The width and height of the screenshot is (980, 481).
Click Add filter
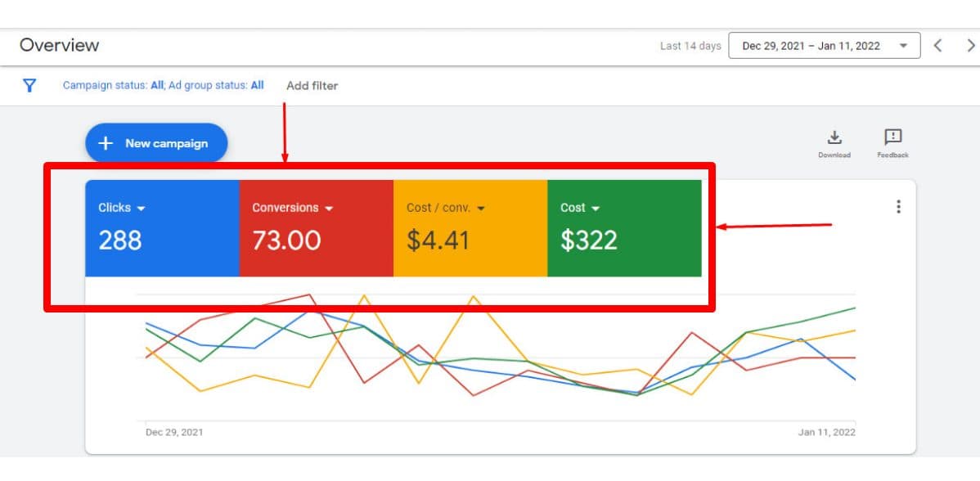click(312, 86)
